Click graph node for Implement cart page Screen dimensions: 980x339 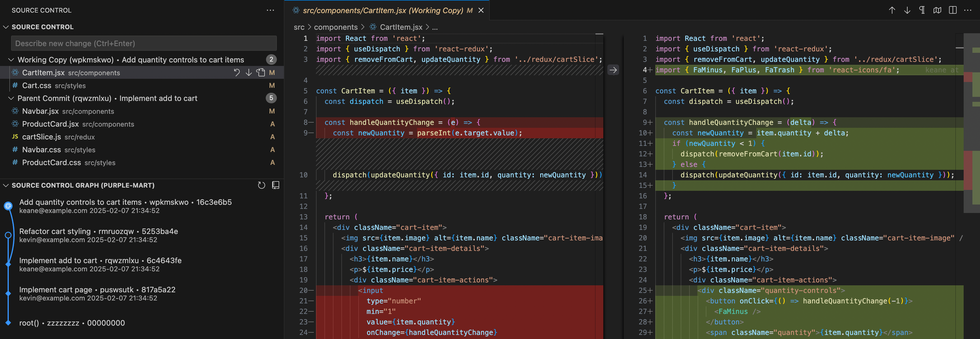point(8,293)
